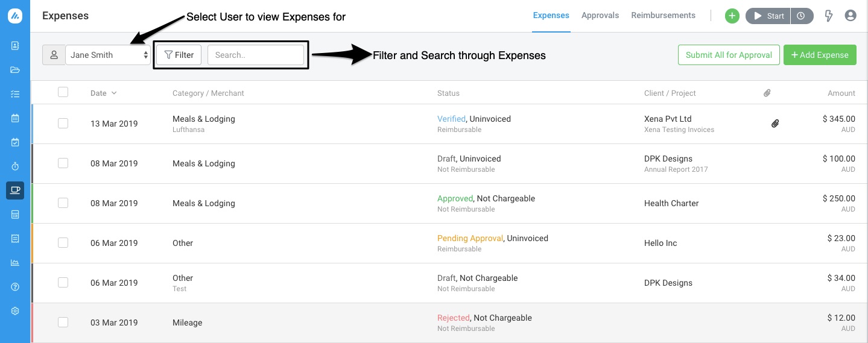
Task: Click the paperclip attachment on Lufthansa expense
Action: 775,124
